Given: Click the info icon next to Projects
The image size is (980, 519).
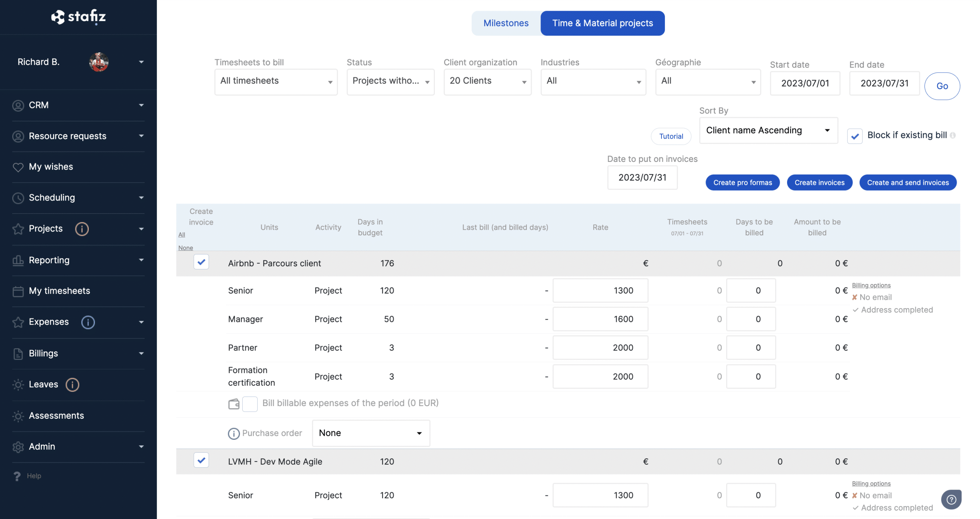Looking at the screenshot, I should pyautogui.click(x=82, y=229).
